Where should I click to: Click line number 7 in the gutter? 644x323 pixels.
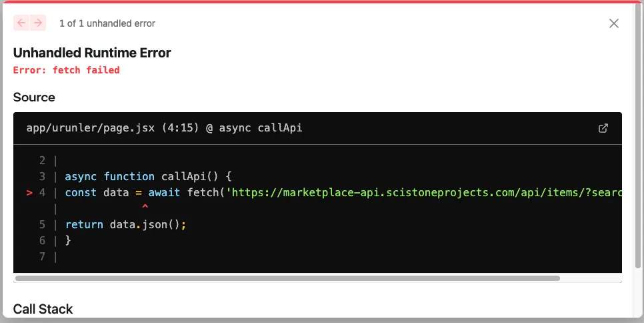42,256
